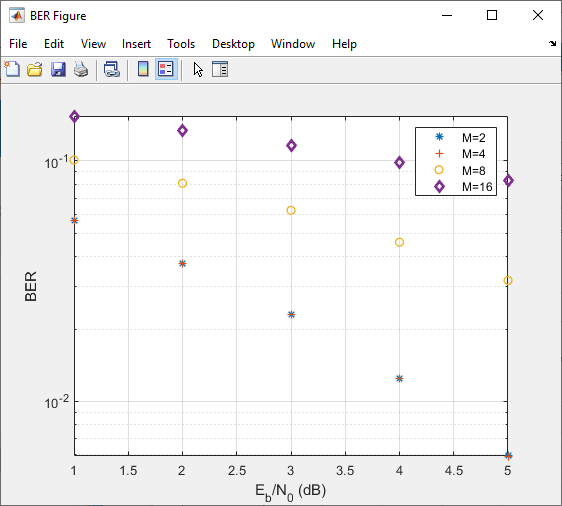Click the M=16 diamond marker at Eb/N0 = 3

291,145
